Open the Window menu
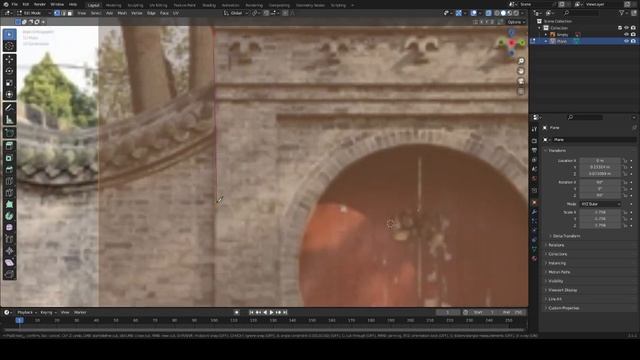This screenshot has height=360, width=640. pos(57,4)
